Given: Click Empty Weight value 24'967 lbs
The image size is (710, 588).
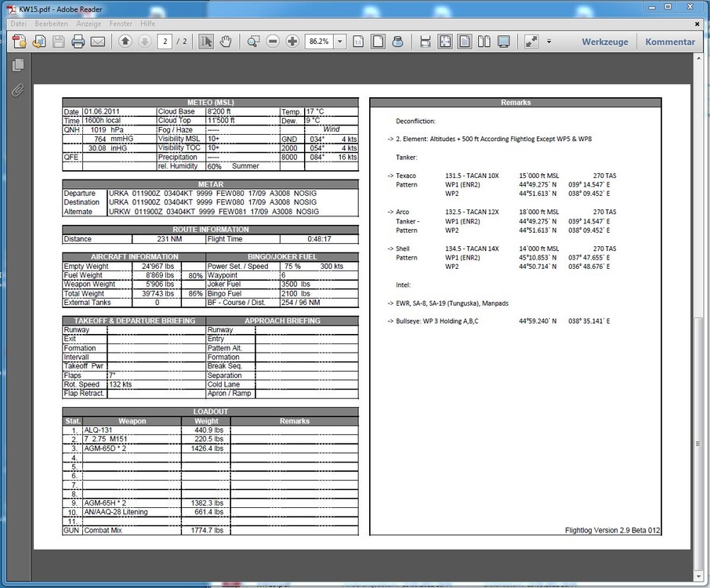Looking at the screenshot, I should pyautogui.click(x=158, y=267).
